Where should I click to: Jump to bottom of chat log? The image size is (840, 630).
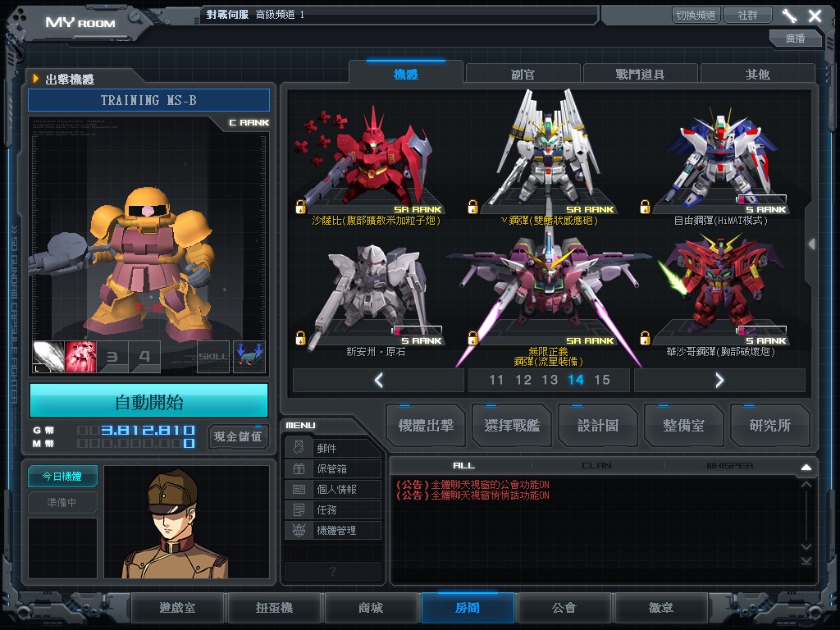[806, 560]
